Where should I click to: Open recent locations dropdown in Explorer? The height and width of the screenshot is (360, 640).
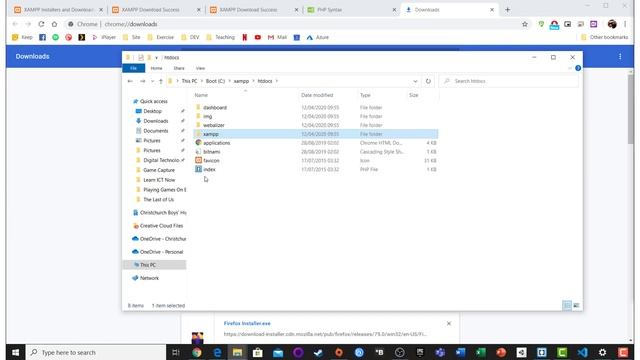(152, 81)
